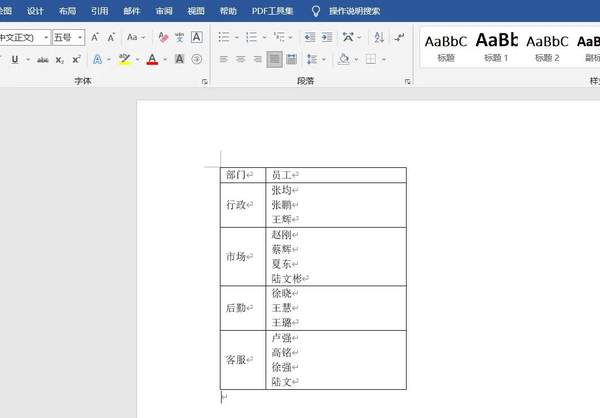
Task: Open the font dialog launcher in 字体 group
Action: pyautogui.click(x=204, y=81)
